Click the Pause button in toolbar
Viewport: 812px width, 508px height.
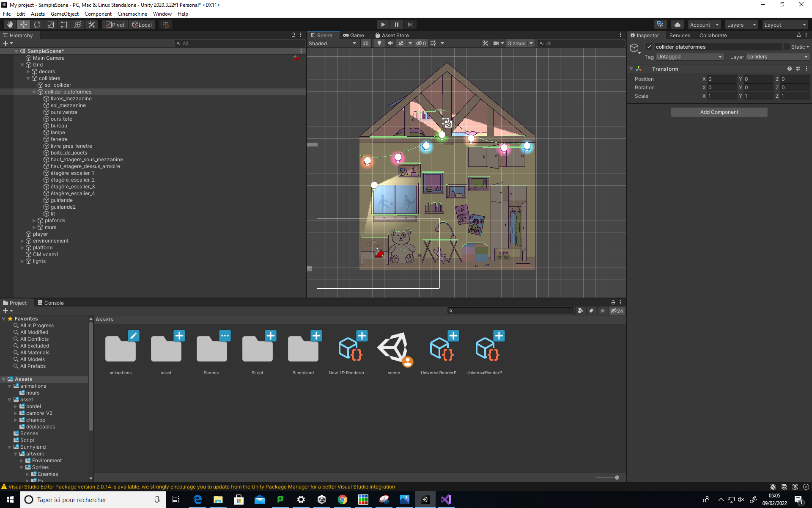click(396, 25)
